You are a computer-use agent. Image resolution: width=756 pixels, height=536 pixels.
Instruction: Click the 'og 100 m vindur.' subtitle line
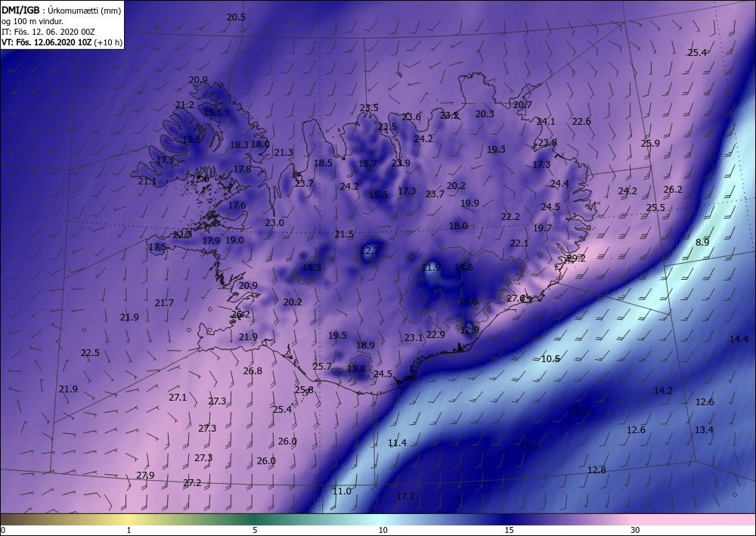tap(33, 20)
